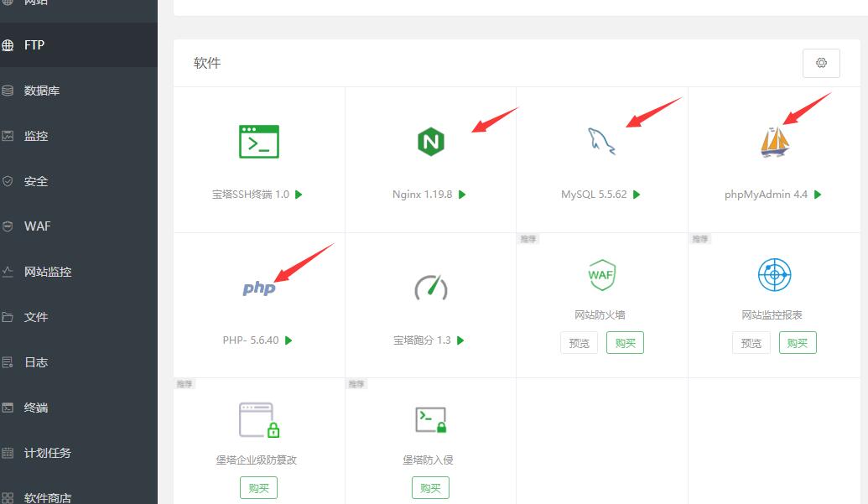The height and width of the screenshot is (504, 868).
Task: Click the 安全 shield sidebar icon
Action: (x=8, y=181)
